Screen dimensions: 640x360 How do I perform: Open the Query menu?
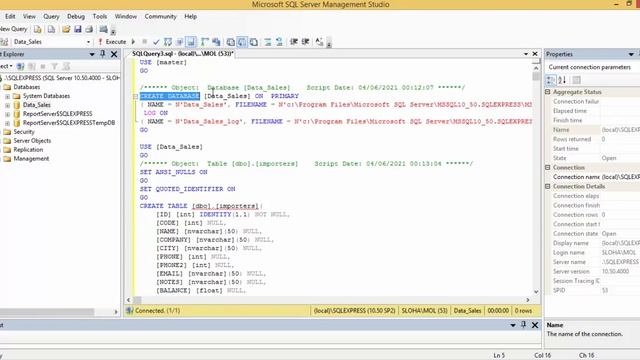51,16
